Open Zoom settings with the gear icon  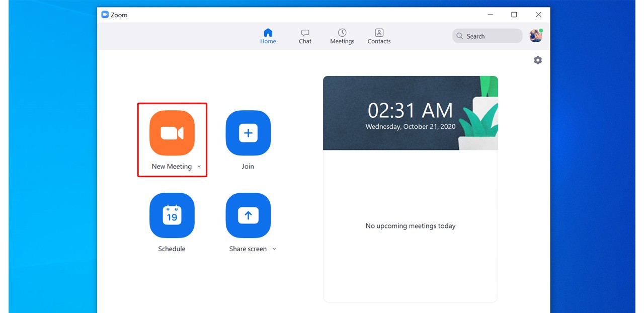click(x=537, y=60)
